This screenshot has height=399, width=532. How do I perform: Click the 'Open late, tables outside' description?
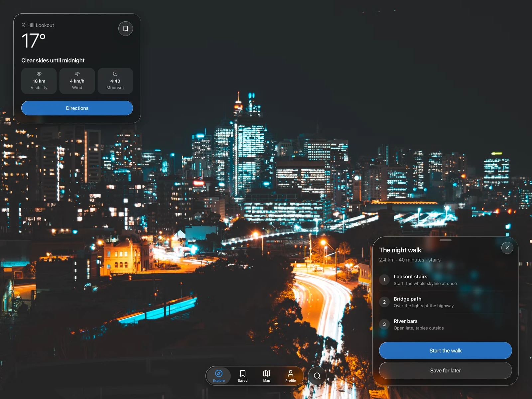click(x=419, y=328)
